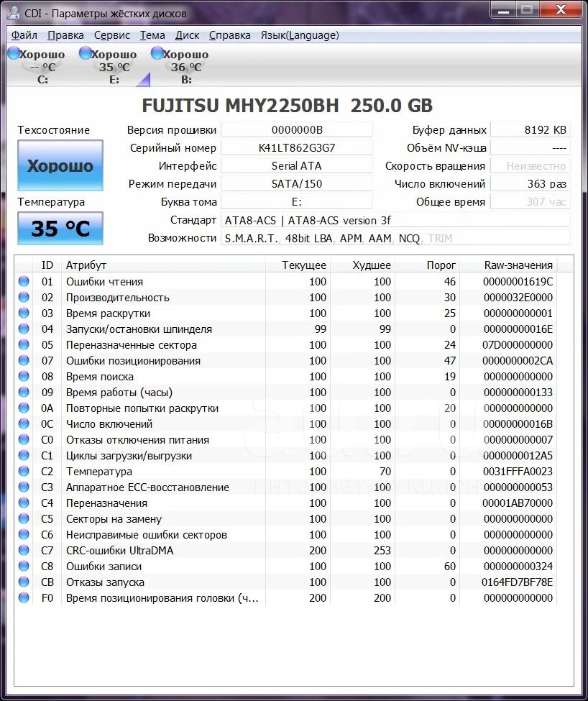Click the 8192 KB buffer size field
The width and height of the screenshot is (588, 701).
(x=530, y=130)
